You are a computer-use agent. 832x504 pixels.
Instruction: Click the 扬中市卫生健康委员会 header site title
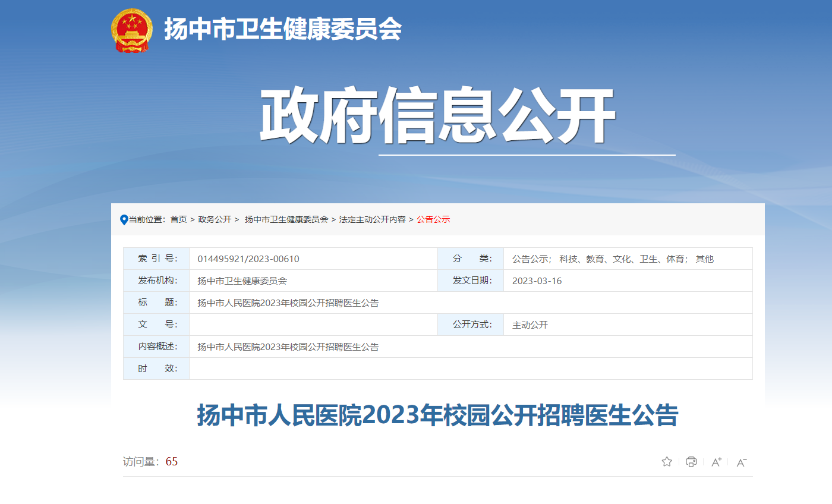tap(283, 29)
